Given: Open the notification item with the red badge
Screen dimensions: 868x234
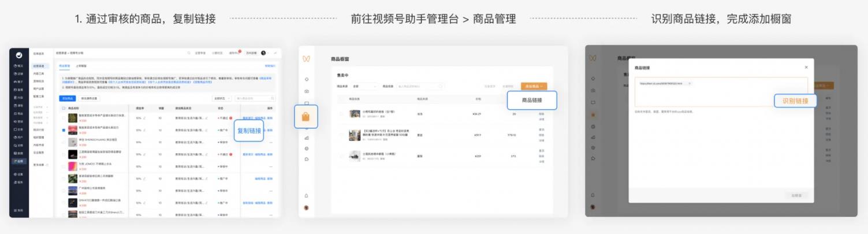Looking at the screenshot, I should pyautogui.click(x=234, y=53).
